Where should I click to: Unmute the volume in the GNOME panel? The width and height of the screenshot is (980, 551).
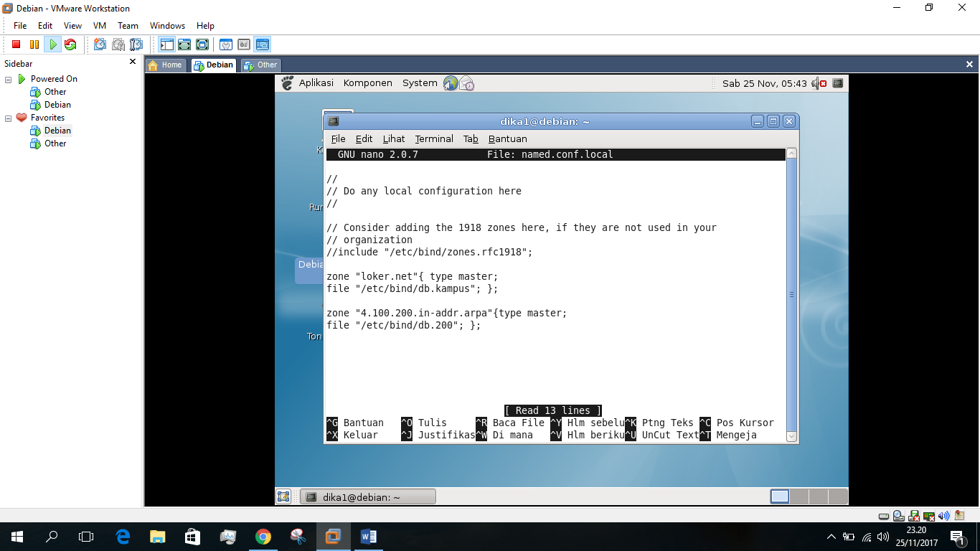point(816,83)
